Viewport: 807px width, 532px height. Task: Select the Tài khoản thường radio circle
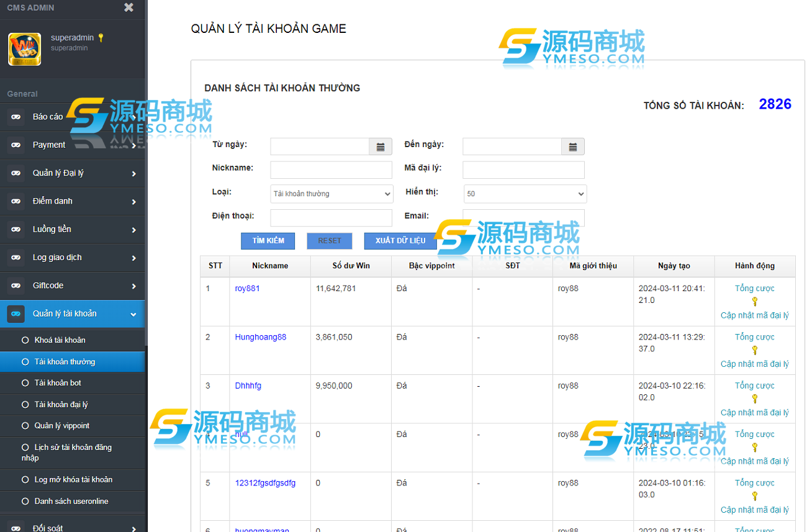[x=25, y=361]
